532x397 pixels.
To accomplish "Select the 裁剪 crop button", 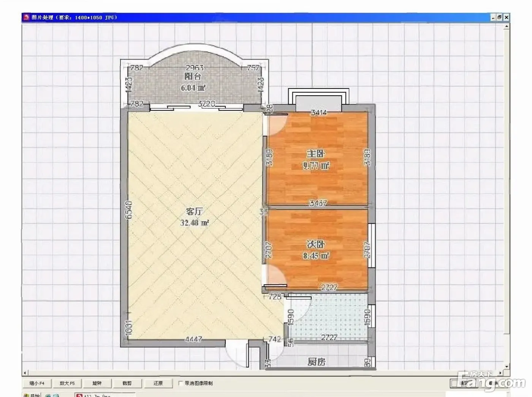I will tap(127, 383).
